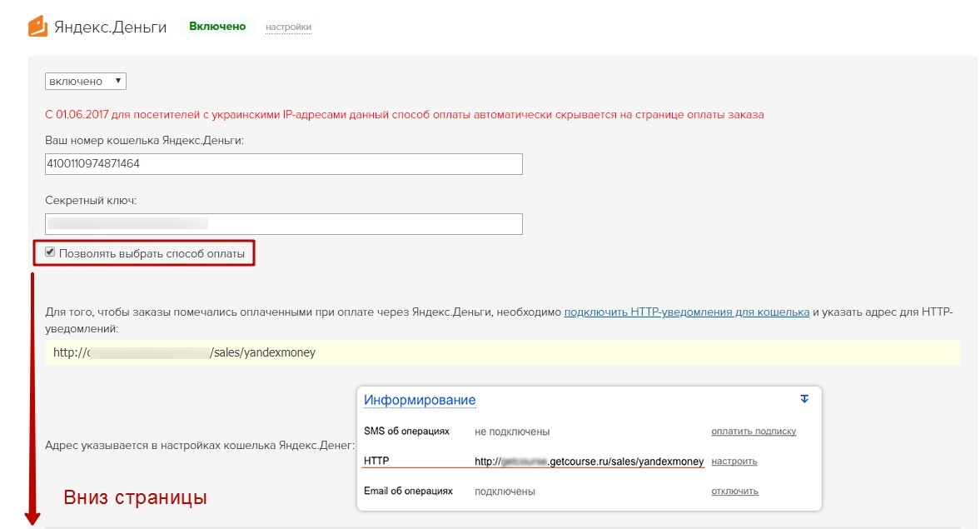Click the Яндекс.Деньги wallet logo icon
Image resolution: width=980 pixels, height=529 pixels.
tap(37, 27)
